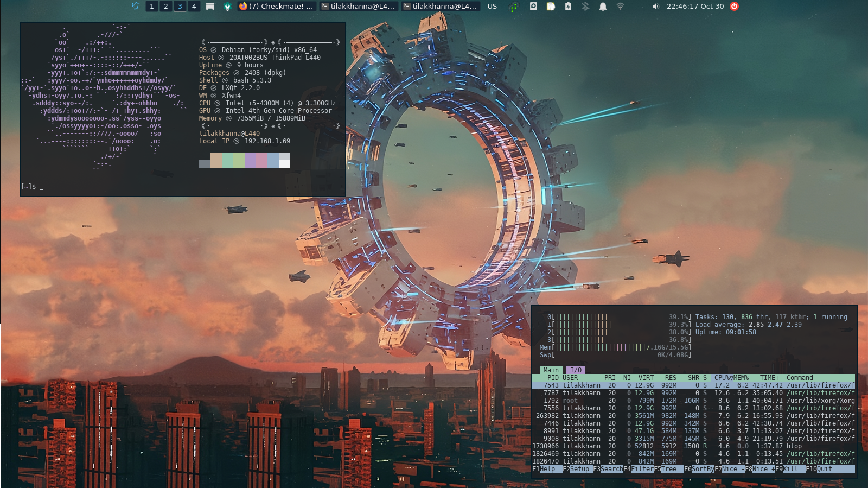Select the root Xorg process PID 1792
Viewport: 868px width, 488px height.
click(x=693, y=401)
